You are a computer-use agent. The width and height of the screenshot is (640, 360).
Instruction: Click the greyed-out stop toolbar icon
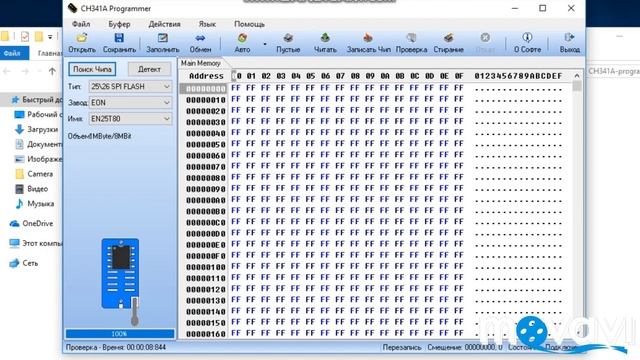485,38
